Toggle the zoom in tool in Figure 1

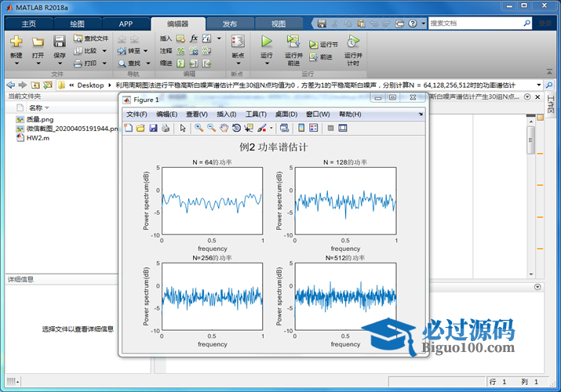coord(199,128)
